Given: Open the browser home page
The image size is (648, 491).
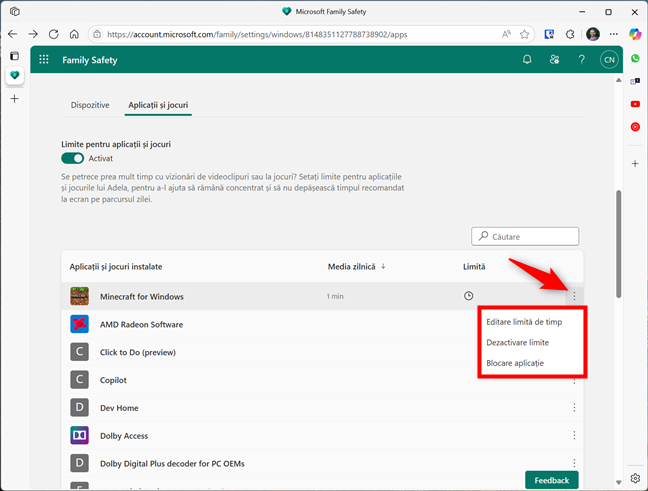Looking at the screenshot, I should coord(74,34).
